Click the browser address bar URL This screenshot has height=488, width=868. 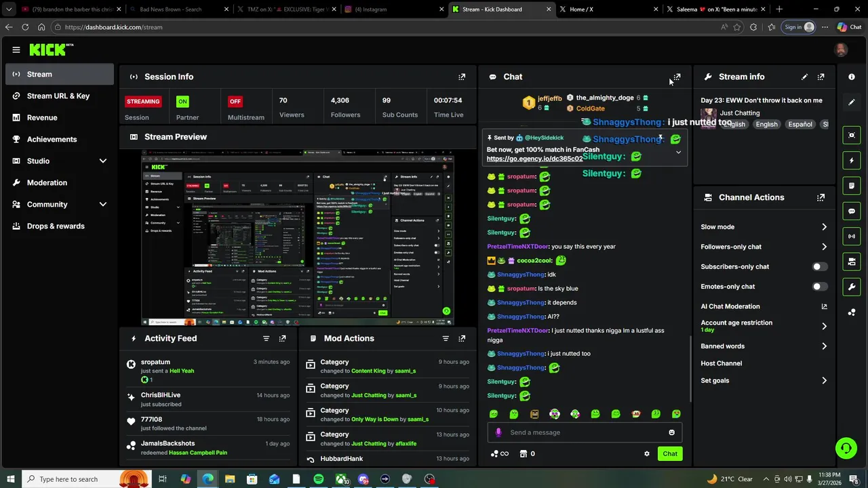coord(113,27)
